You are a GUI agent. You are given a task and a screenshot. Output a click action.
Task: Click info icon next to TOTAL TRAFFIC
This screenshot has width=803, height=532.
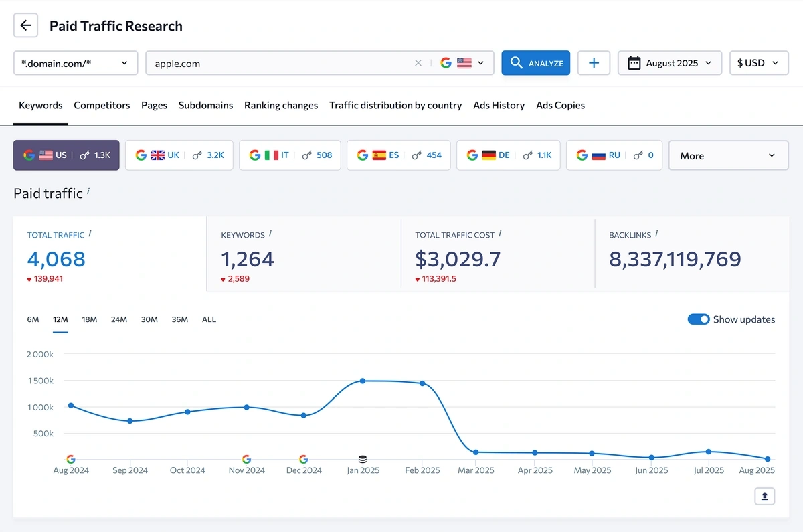(90, 234)
